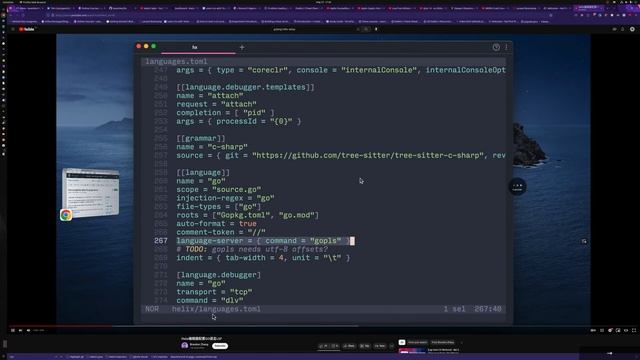Toggle the autoplay switch in player
640x360 pixels.
coord(593,330)
